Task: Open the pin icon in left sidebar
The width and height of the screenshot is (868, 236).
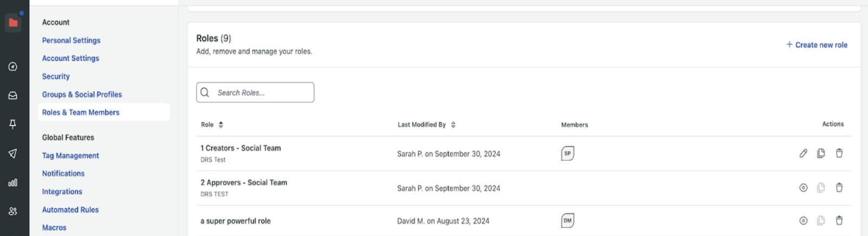Action: coord(13,124)
